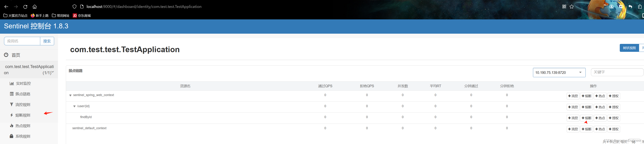The height and width of the screenshot is (144, 644).
Task: Add 流控 rule for findById
Action: coord(573,118)
